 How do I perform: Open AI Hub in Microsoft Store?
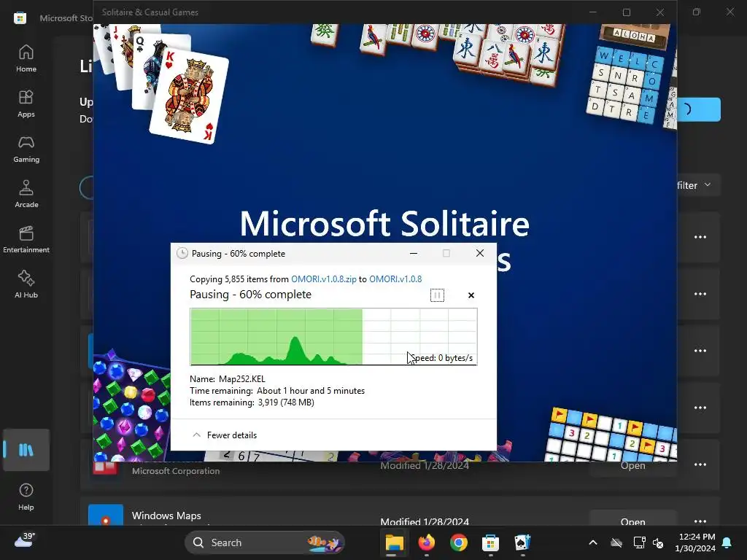point(26,285)
